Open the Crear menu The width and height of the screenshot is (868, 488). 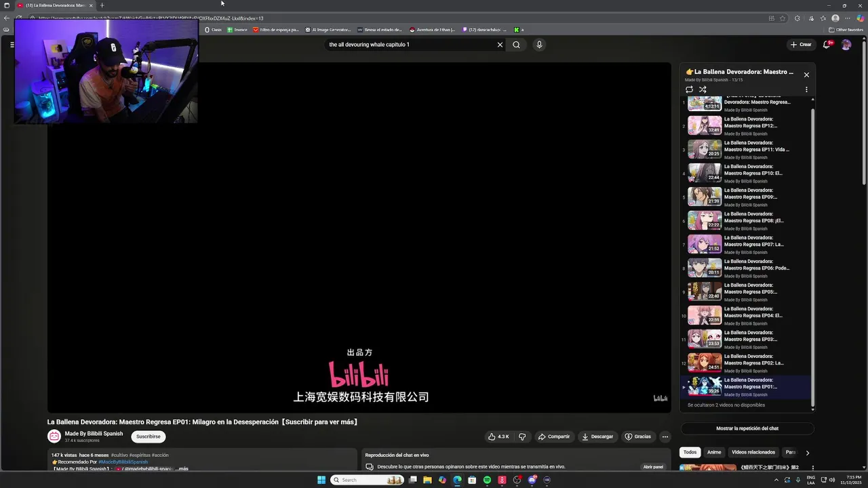click(x=801, y=45)
